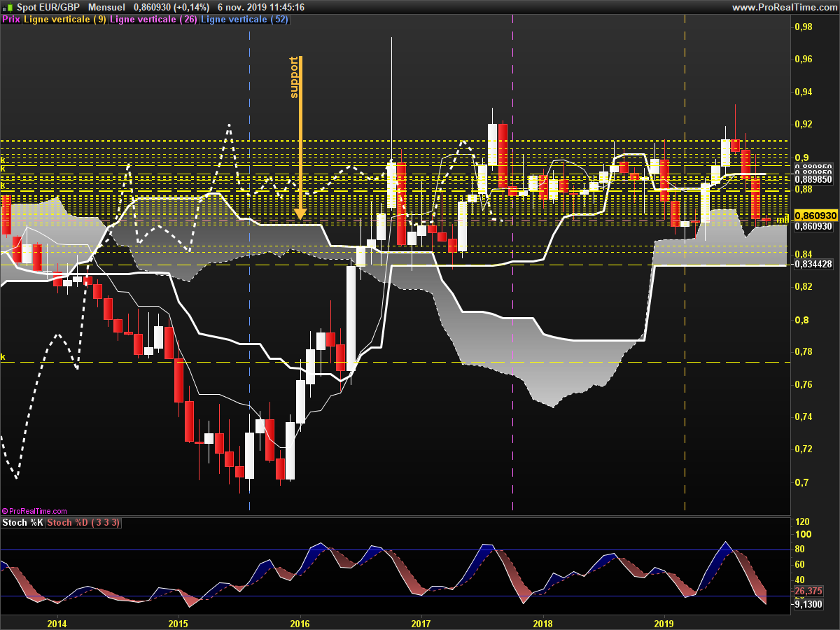The width and height of the screenshot is (840, 630).
Task: Select the magenta dashed vertical line
Action: 514,280
